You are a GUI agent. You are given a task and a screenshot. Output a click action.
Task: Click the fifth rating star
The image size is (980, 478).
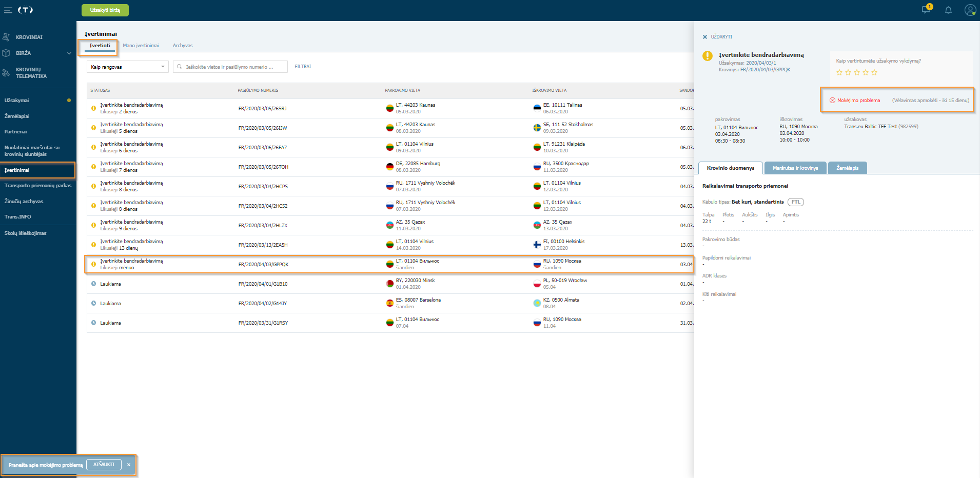click(874, 72)
